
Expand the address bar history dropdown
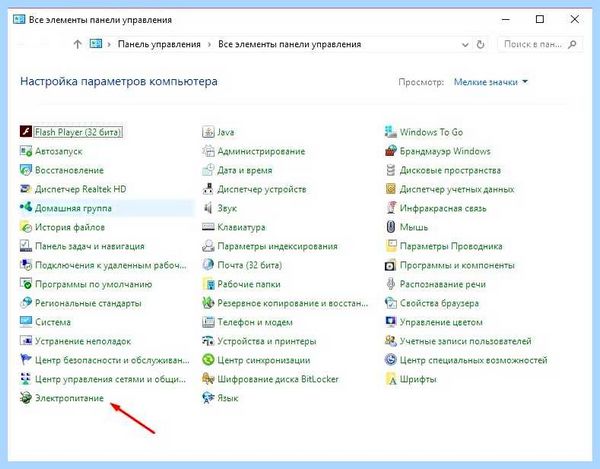pos(465,45)
